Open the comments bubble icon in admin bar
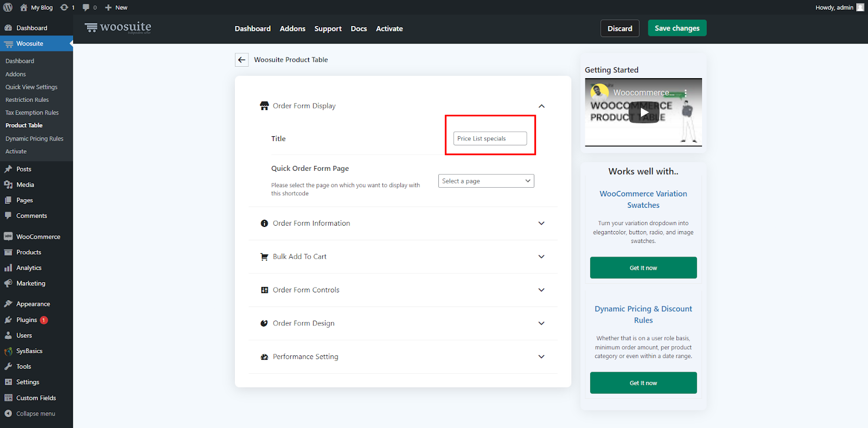 tap(86, 8)
